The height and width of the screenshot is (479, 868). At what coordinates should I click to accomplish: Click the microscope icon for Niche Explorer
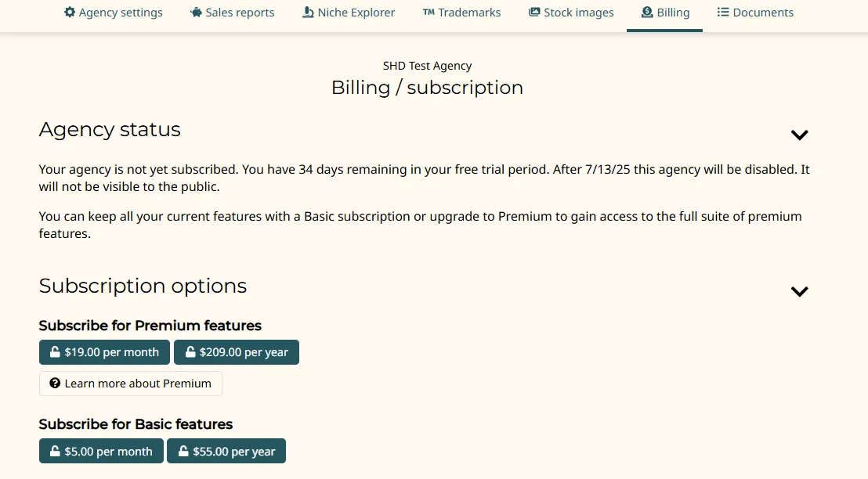pyautogui.click(x=308, y=13)
